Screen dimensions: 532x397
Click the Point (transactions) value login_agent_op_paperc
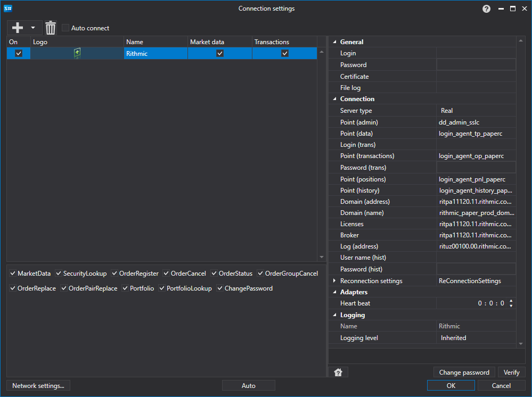[471, 156]
